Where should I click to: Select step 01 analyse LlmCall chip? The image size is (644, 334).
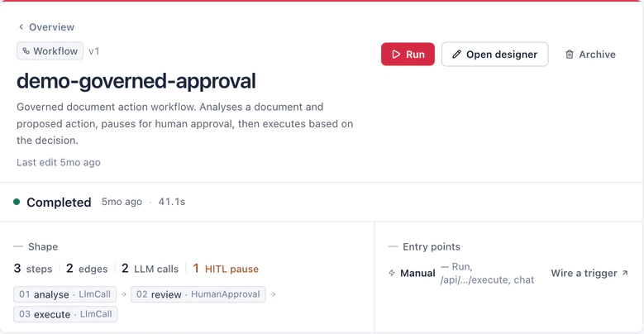point(64,294)
